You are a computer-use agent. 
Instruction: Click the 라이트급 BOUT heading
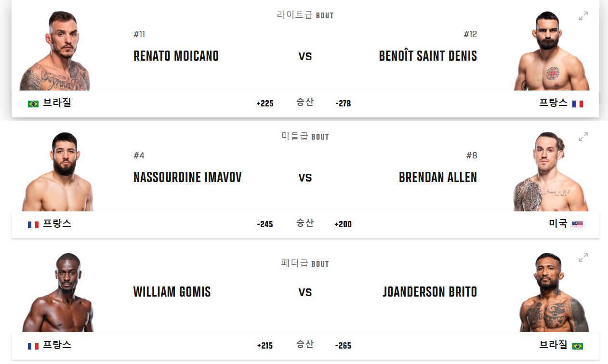tap(305, 15)
